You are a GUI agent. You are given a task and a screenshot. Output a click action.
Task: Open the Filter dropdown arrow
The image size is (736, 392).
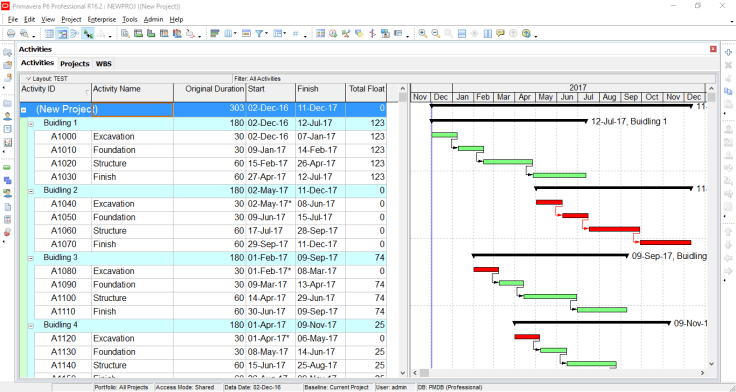[266, 33]
